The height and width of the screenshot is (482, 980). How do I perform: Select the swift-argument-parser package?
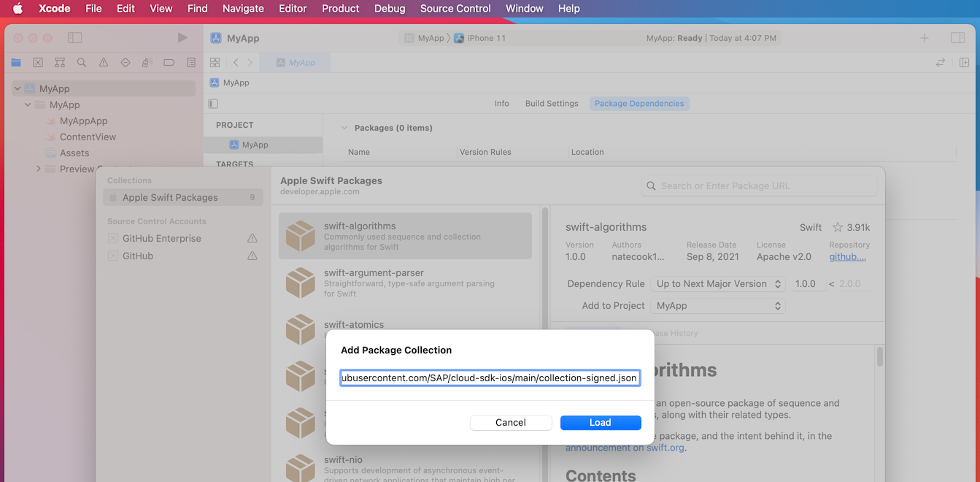tap(405, 283)
